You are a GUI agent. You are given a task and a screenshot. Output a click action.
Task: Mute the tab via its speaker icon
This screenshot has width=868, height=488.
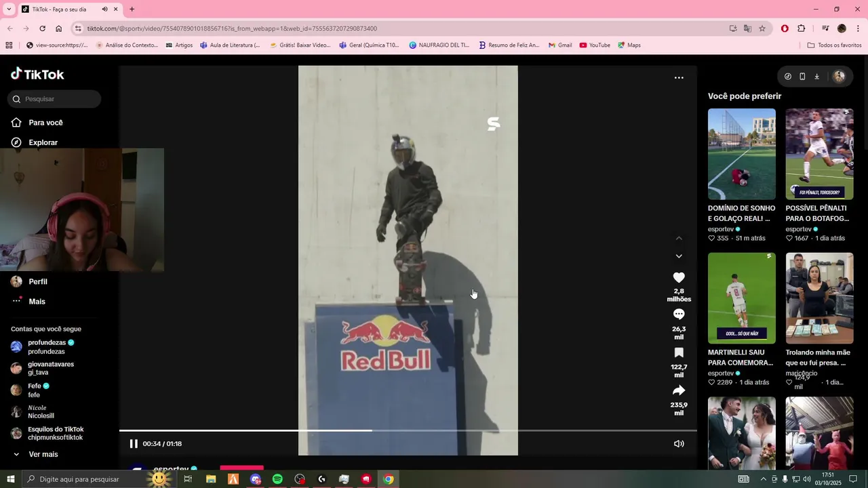click(x=104, y=9)
